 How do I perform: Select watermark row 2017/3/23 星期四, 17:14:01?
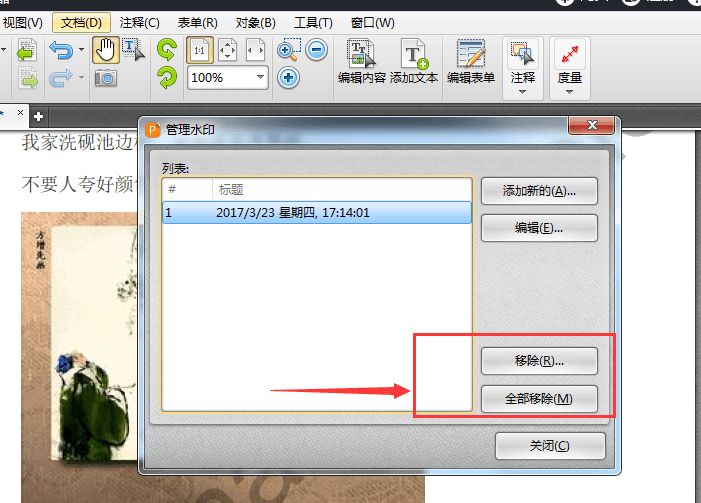tap(317, 212)
